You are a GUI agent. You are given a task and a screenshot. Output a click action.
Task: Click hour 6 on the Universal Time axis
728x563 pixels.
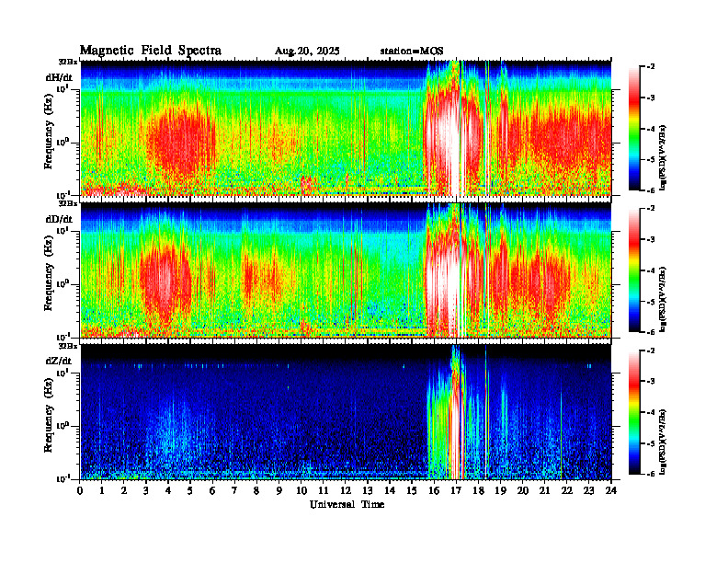(x=212, y=491)
